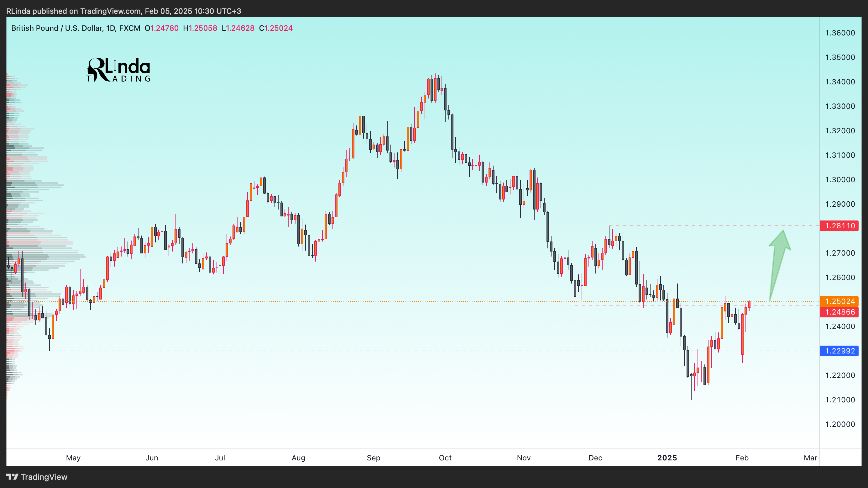This screenshot has width=868, height=488.
Task: Click the Feb label on time axis
Action: 742,458
